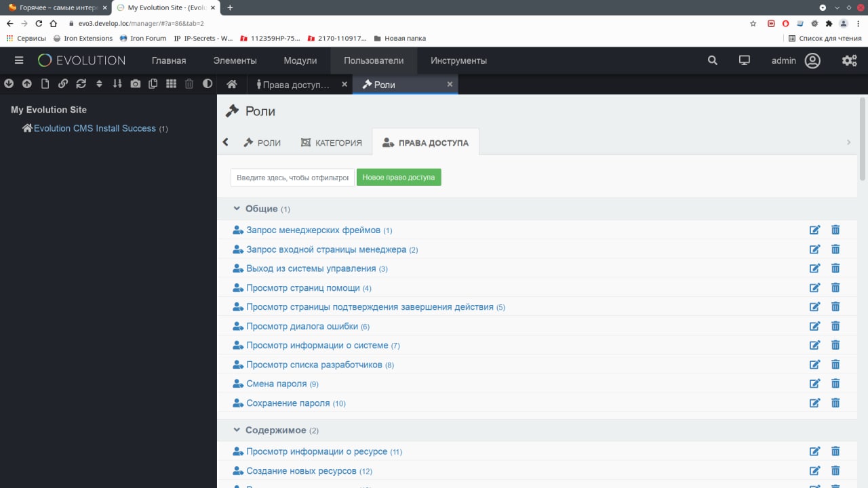868x488 pixels.
Task: Toggle dark/light theme half-circle icon
Action: tap(208, 84)
